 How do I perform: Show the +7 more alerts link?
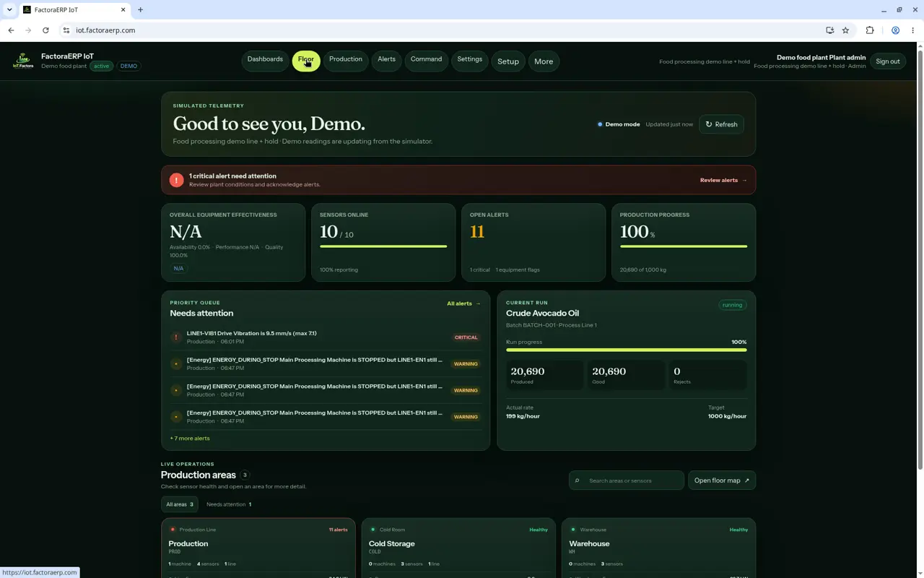tap(190, 439)
